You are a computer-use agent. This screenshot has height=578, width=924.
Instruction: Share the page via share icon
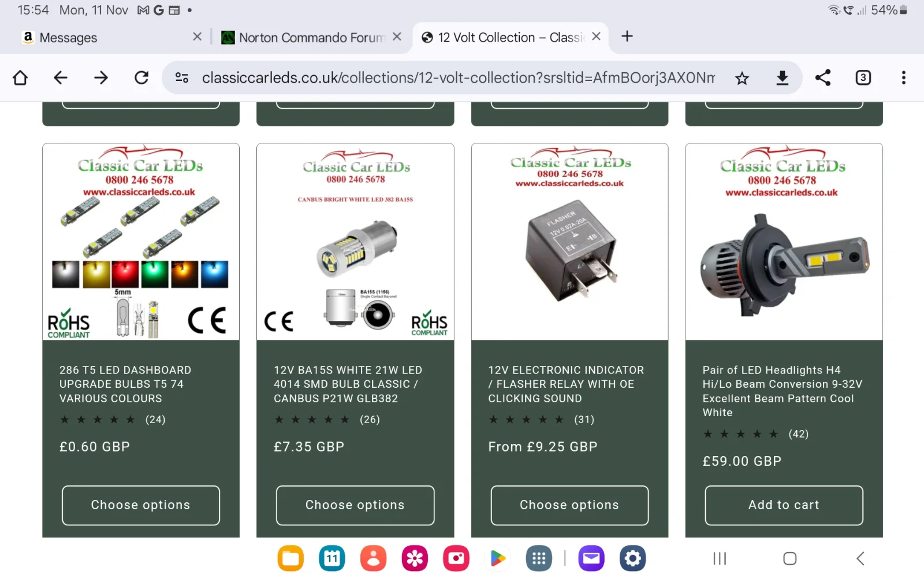tap(823, 77)
